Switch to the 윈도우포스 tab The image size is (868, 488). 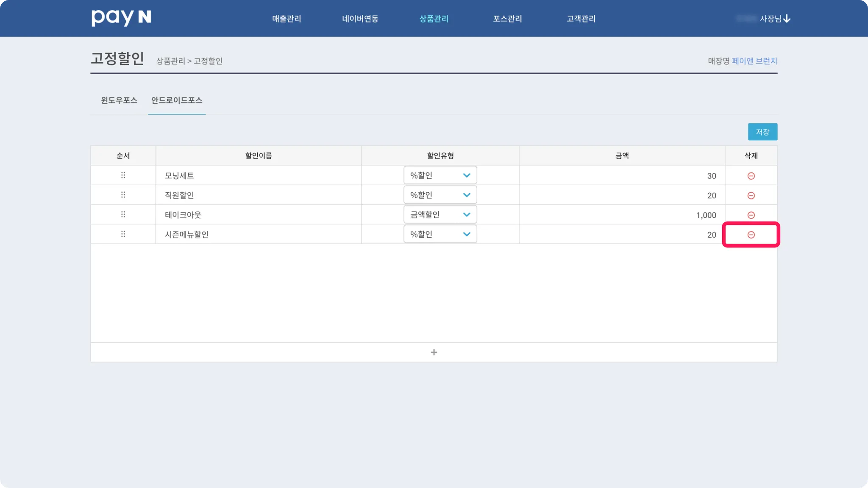[119, 100]
